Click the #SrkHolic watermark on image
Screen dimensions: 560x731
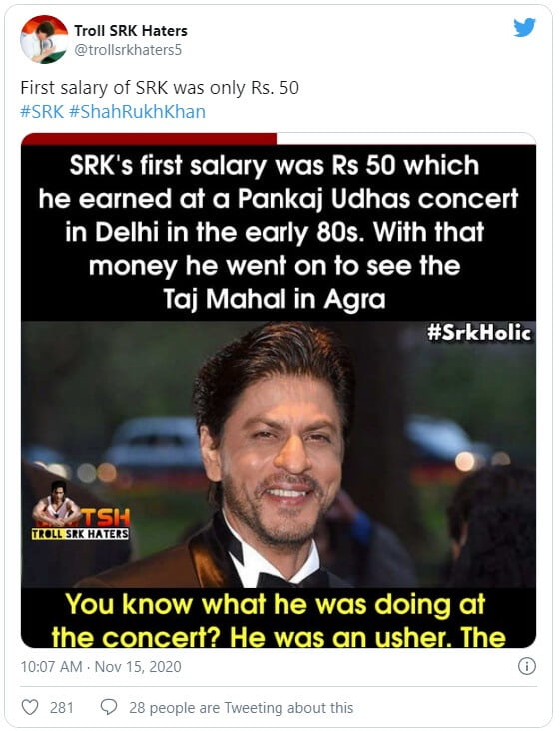click(x=479, y=333)
